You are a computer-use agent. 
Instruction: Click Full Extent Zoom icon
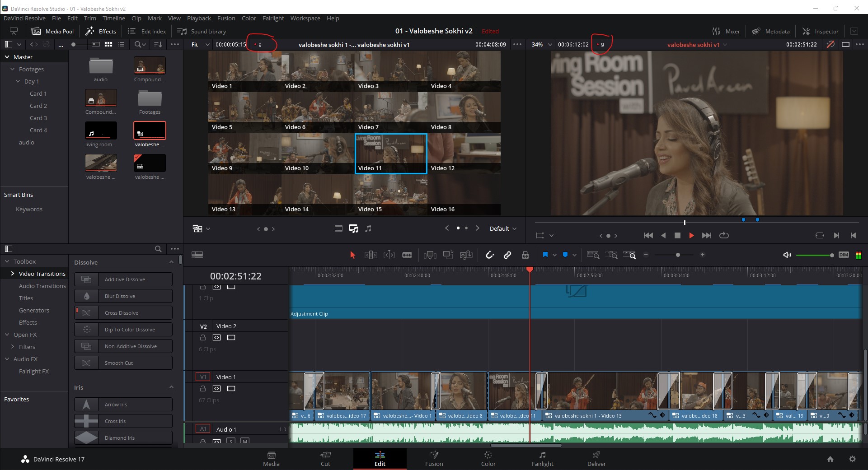(593, 255)
